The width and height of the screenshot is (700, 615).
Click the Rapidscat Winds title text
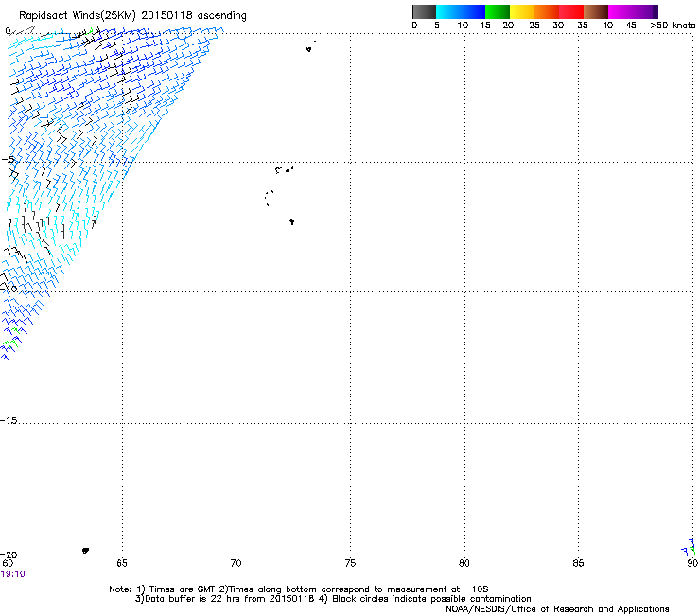(132, 15)
